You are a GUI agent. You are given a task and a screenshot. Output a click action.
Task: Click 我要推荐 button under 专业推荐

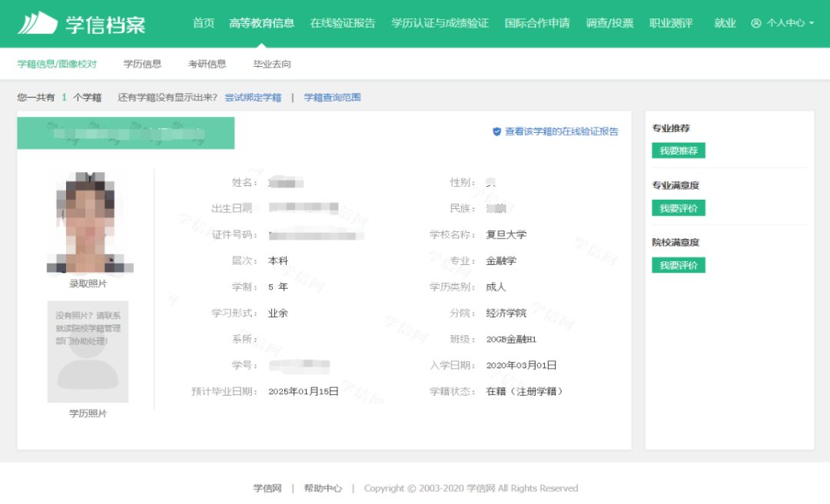(678, 151)
